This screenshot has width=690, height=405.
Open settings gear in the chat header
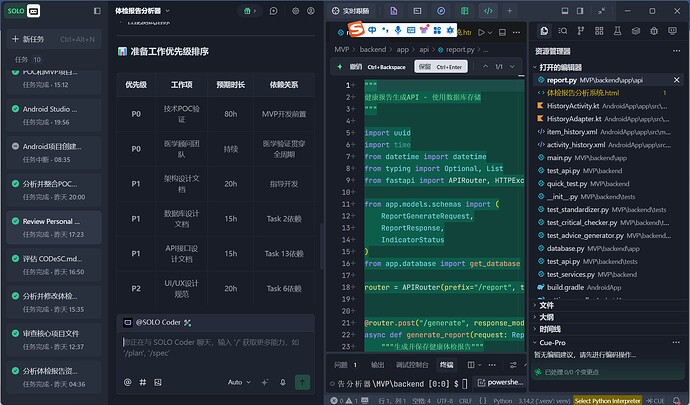[x=295, y=11]
